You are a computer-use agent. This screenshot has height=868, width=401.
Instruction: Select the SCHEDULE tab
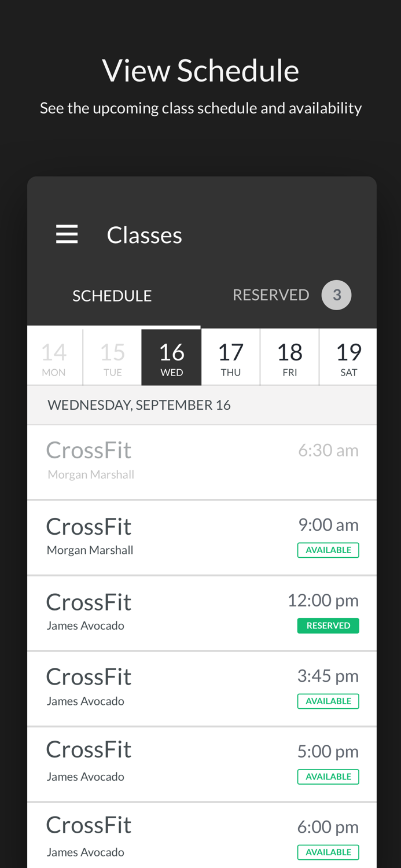tap(112, 294)
